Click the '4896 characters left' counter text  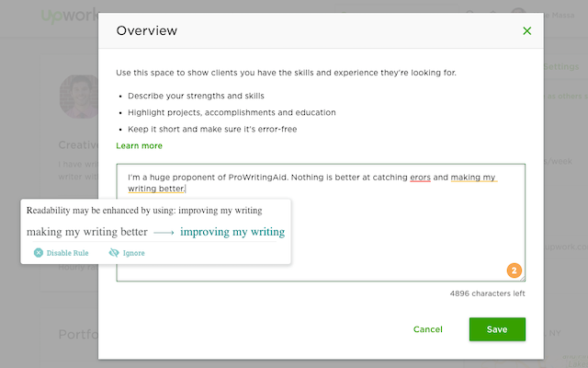[x=488, y=293]
